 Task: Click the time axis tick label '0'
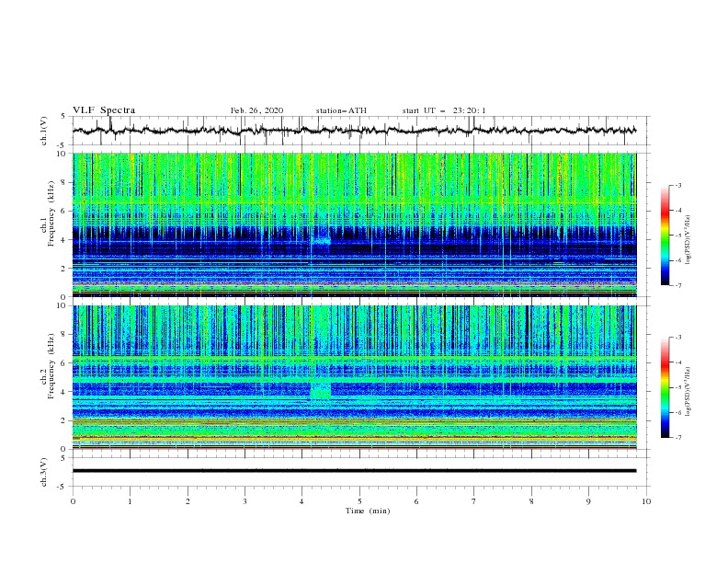tap(73, 501)
